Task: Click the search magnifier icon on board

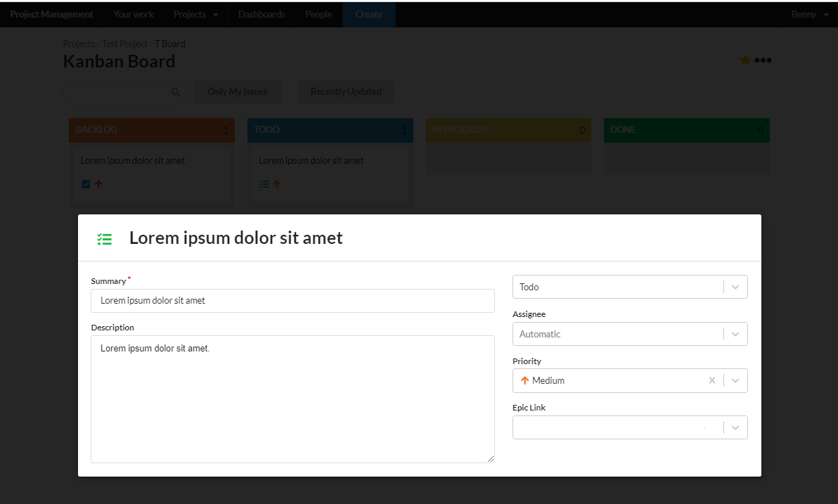Action: (175, 92)
